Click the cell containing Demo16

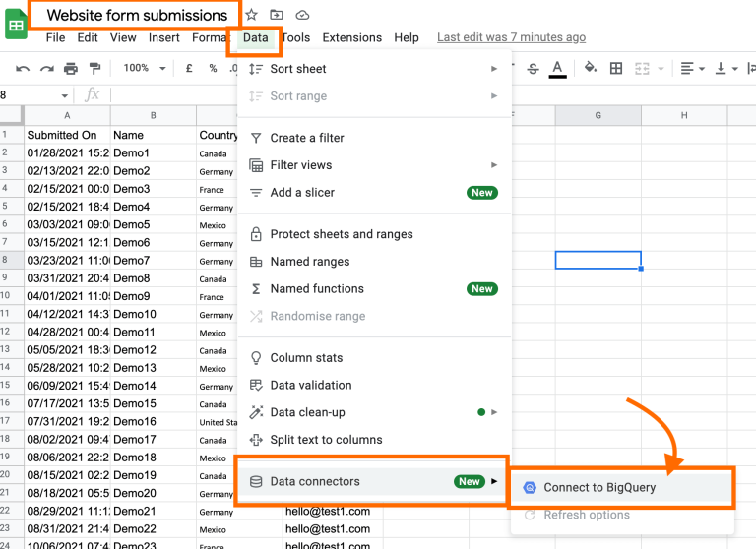click(x=153, y=421)
